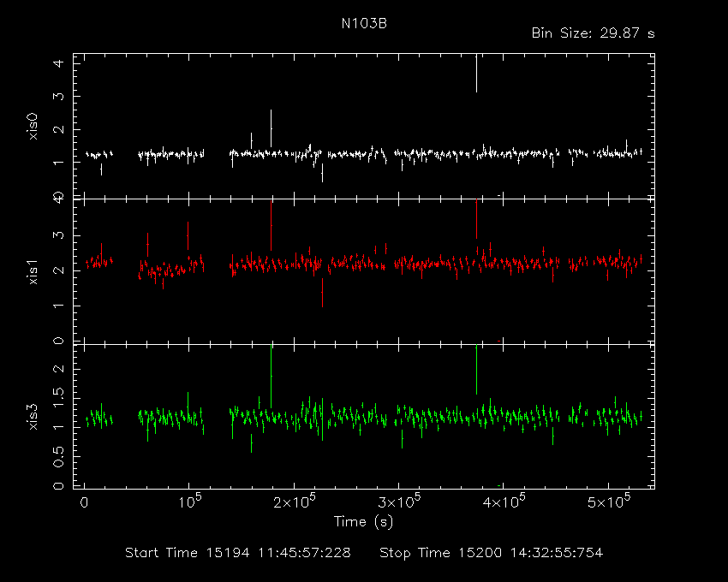Select the xis3 y-axis label
The width and height of the screenshot is (728, 582).
pyautogui.click(x=33, y=417)
